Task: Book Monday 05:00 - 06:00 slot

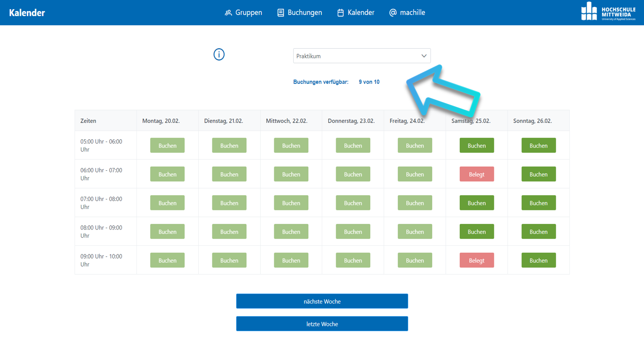Action: (167, 146)
